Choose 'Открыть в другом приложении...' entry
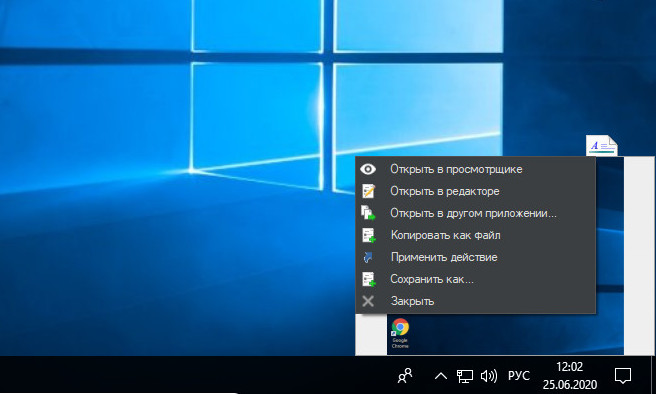Screen dimensions: 656x394 click(475, 213)
